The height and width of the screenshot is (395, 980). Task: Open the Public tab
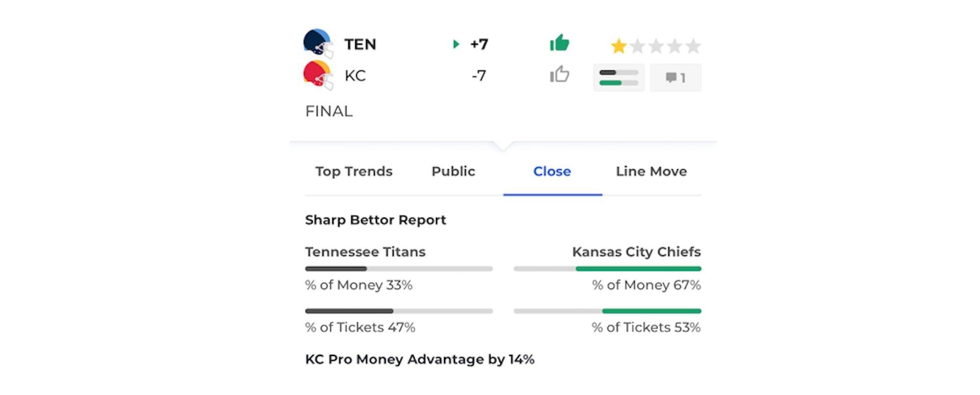pos(453,172)
